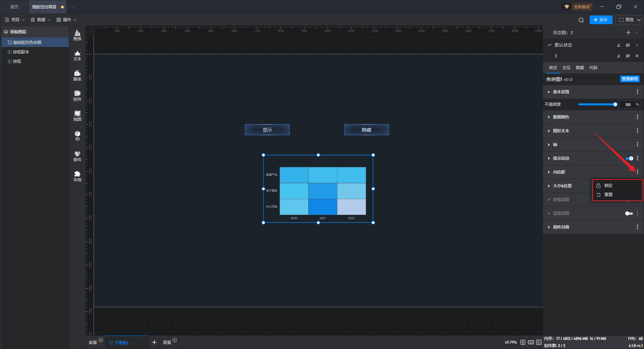The height and width of the screenshot is (349, 644).
Task: Click the 内边距 three-dot menu icon
Action: point(637,172)
